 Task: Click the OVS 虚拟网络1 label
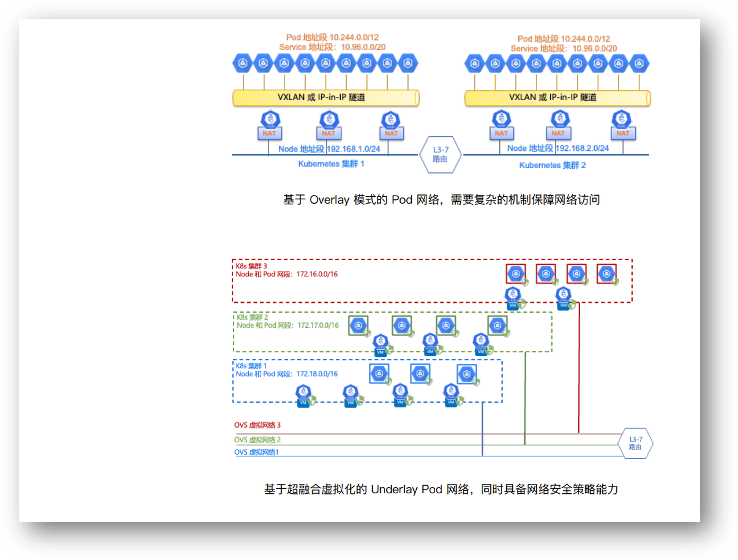coord(256,452)
